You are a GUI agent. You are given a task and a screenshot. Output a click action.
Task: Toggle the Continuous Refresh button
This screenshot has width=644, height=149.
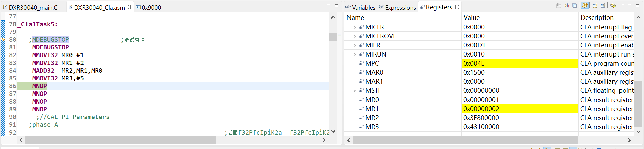coord(585,5)
